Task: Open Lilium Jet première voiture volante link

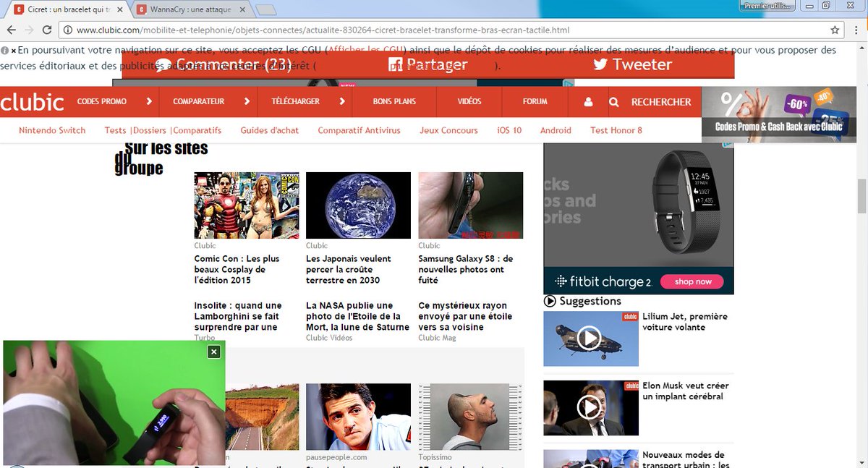Action: point(685,322)
